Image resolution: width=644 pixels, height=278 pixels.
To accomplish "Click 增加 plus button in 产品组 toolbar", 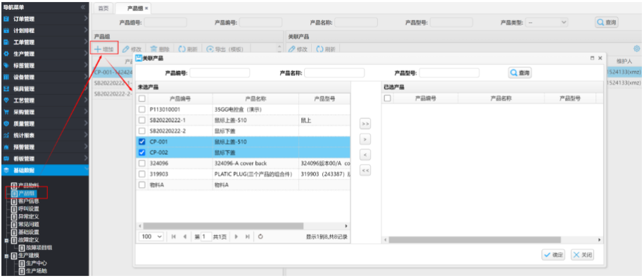I will pyautogui.click(x=104, y=49).
